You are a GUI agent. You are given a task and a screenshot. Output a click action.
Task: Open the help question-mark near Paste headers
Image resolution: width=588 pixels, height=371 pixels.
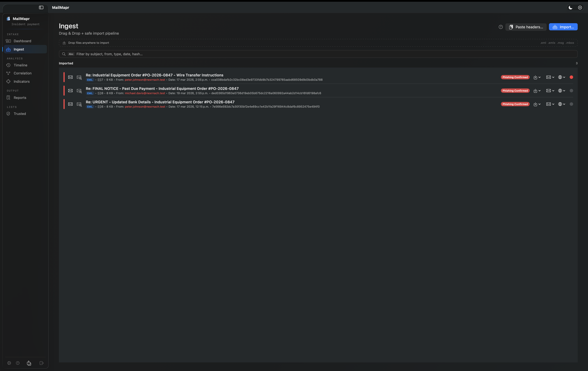(501, 27)
